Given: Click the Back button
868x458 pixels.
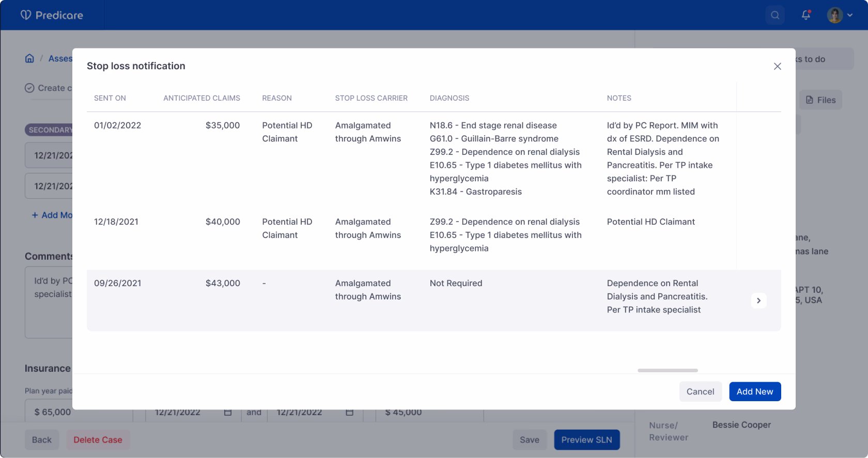Looking at the screenshot, I should pyautogui.click(x=42, y=440).
